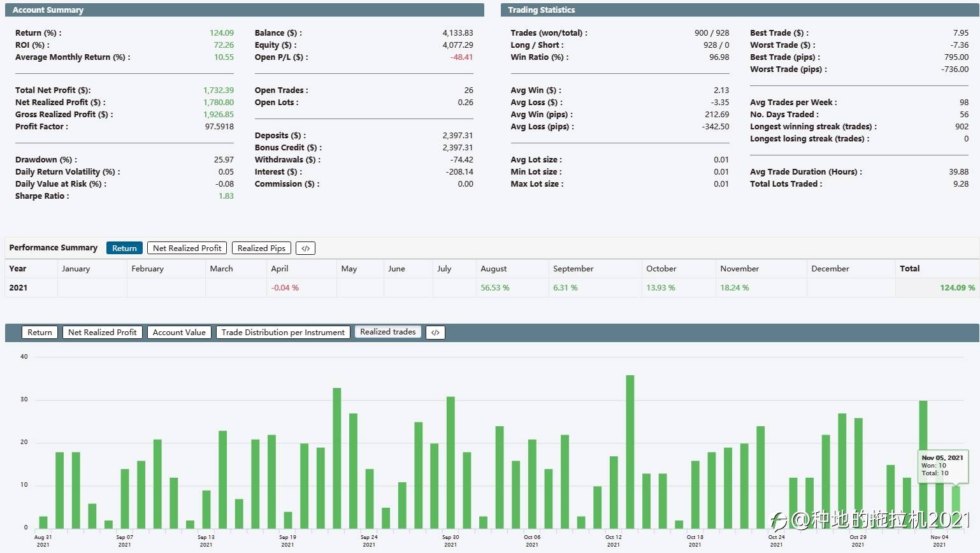Viewport: 980px width, 553px height.
Task: Open the Trade Distribution per Instrument tab
Action: point(283,333)
